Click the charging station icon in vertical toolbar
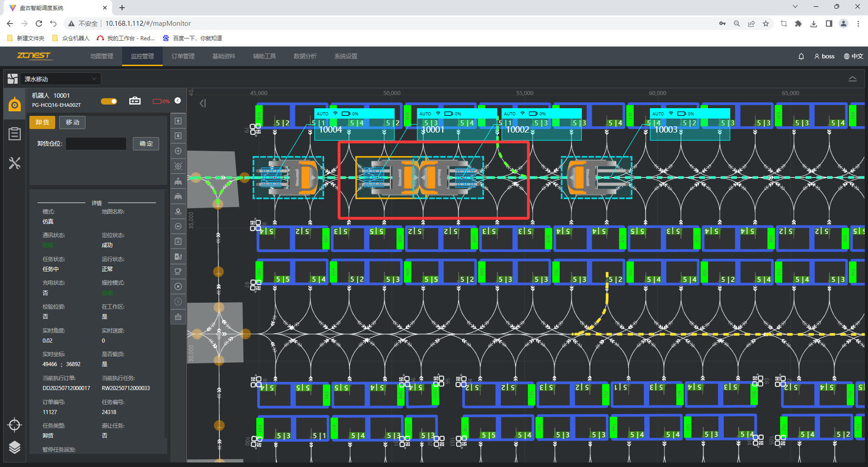 tap(178, 257)
